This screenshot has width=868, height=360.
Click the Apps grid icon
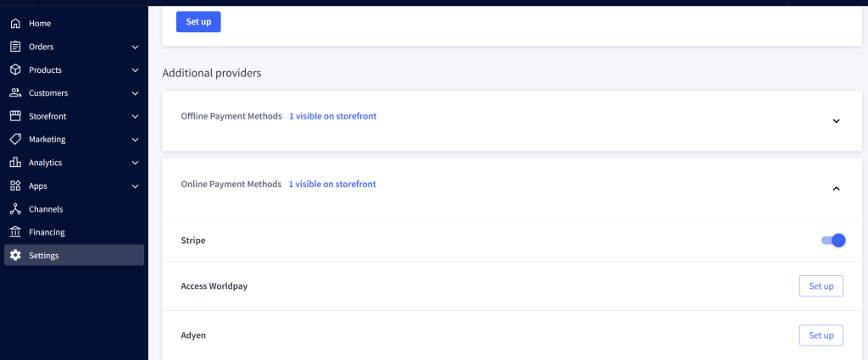pyautogui.click(x=15, y=186)
